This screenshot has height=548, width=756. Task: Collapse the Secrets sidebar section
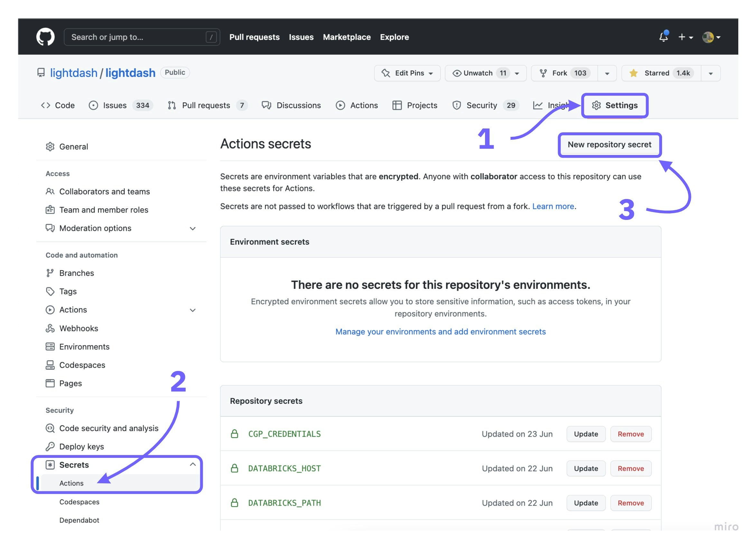tap(192, 465)
